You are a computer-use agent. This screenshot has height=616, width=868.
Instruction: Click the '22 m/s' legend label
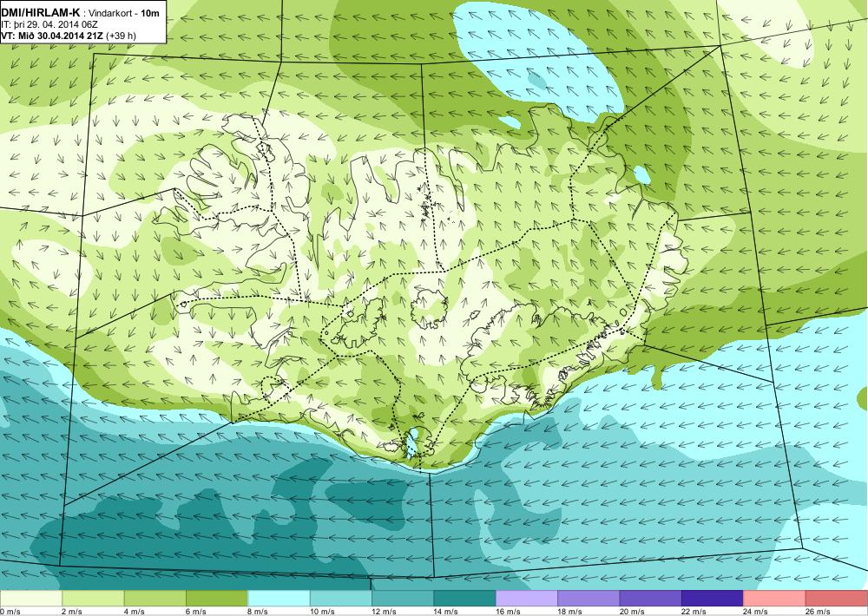tap(694, 612)
